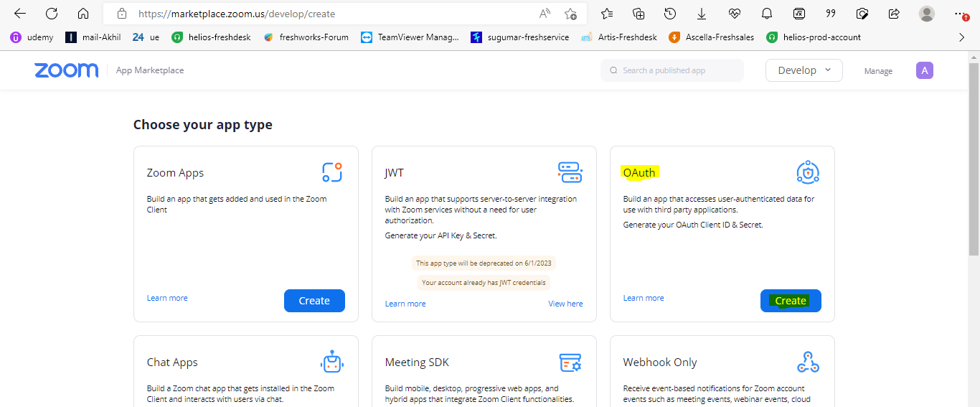980x407 pixels.
Task: Follow the View here link on JWT card
Action: pyautogui.click(x=566, y=304)
